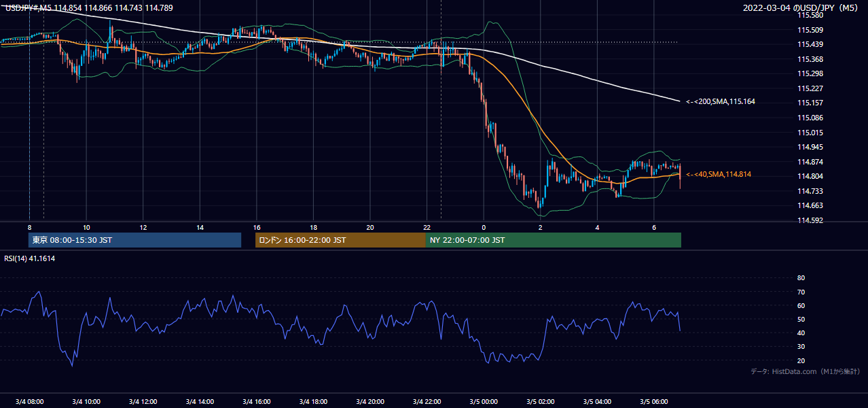Click hour label 12 under price chart
The image size is (868, 408).
pos(143,227)
